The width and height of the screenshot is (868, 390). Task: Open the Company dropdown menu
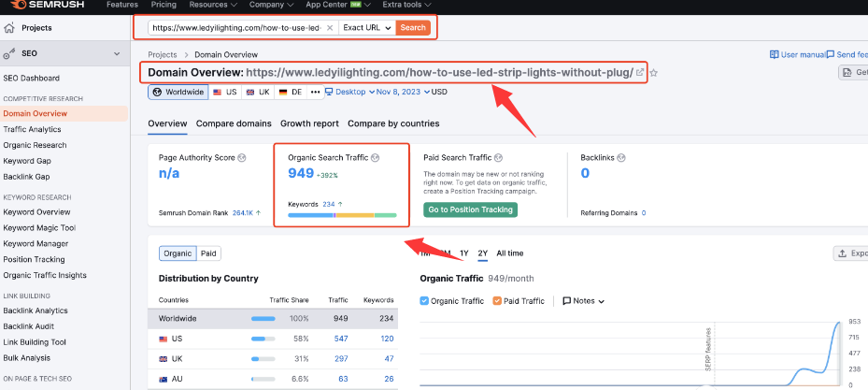pos(271,5)
